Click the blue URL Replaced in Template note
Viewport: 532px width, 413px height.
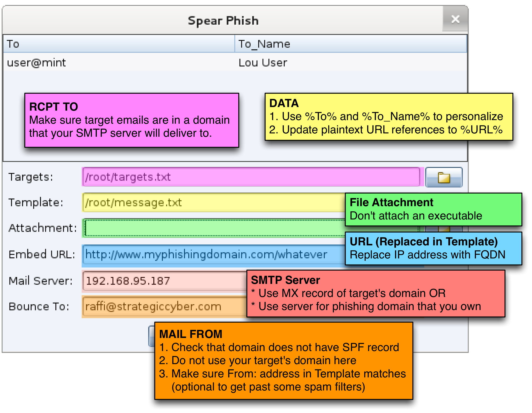point(433,248)
